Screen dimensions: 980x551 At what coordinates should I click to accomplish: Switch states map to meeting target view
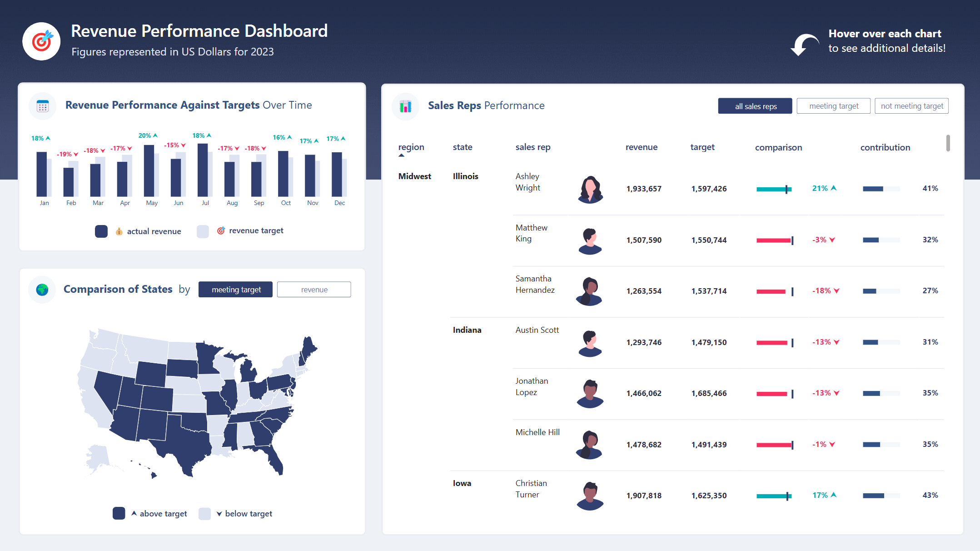point(236,290)
